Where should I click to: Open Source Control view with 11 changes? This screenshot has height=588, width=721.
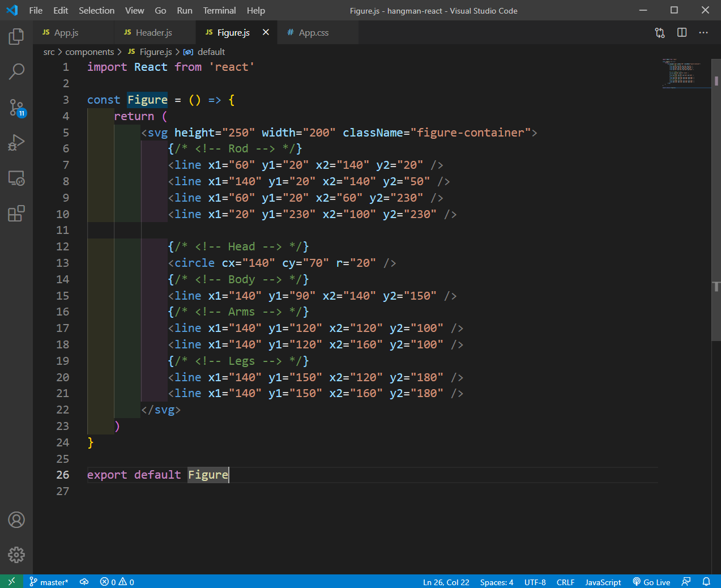[x=16, y=108]
